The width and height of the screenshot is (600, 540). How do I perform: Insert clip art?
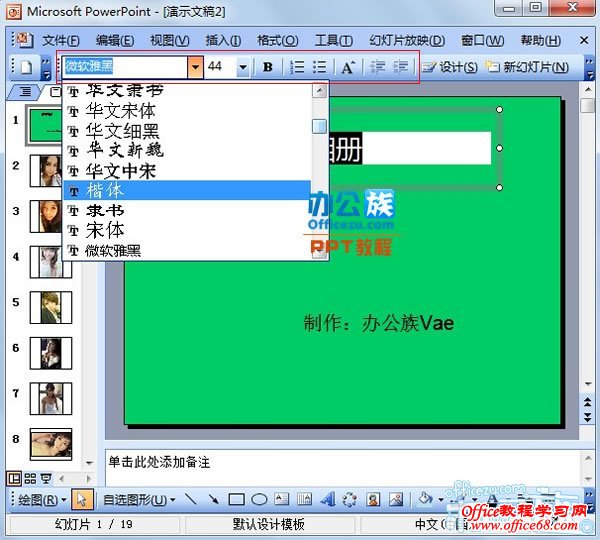373,499
